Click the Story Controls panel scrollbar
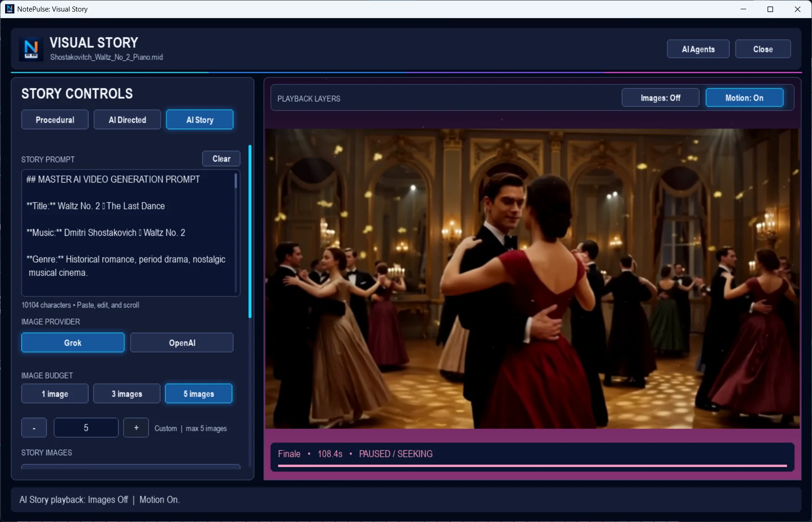Image resolution: width=812 pixels, height=522 pixels. [x=250, y=232]
